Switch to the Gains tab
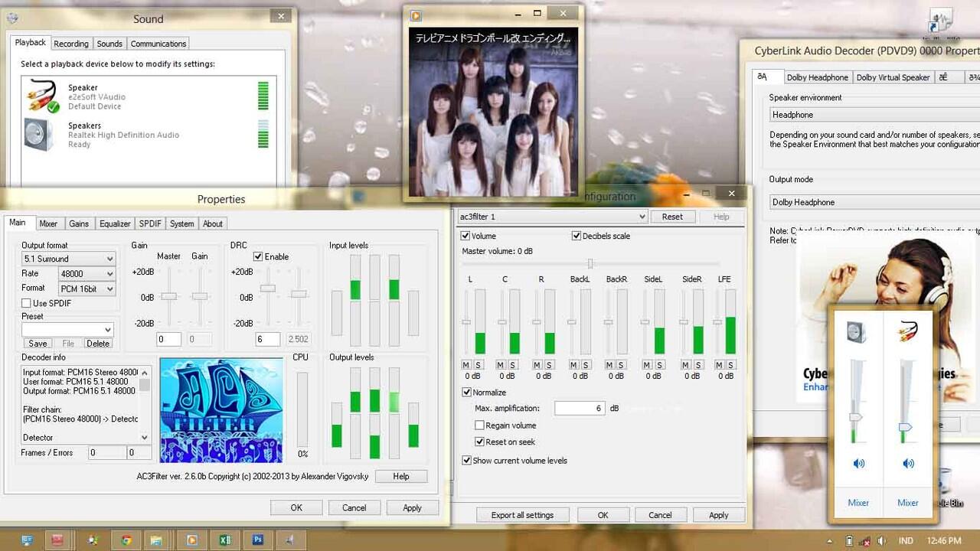Viewport: 980px width, 551px height. pos(79,223)
